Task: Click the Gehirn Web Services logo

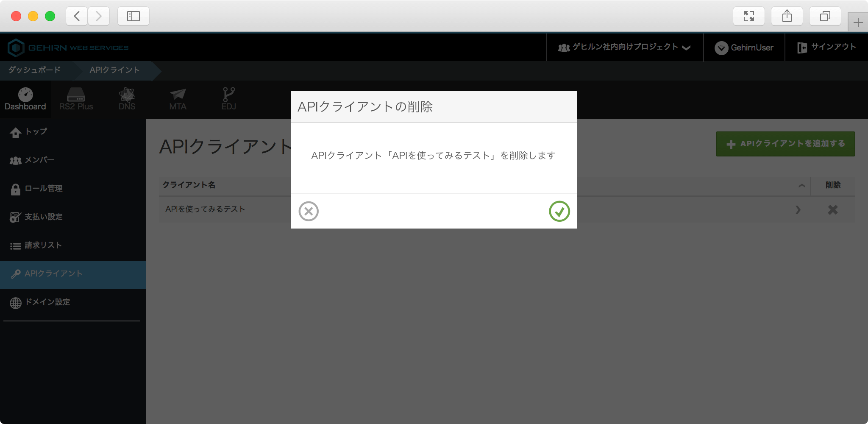Action: [68, 47]
